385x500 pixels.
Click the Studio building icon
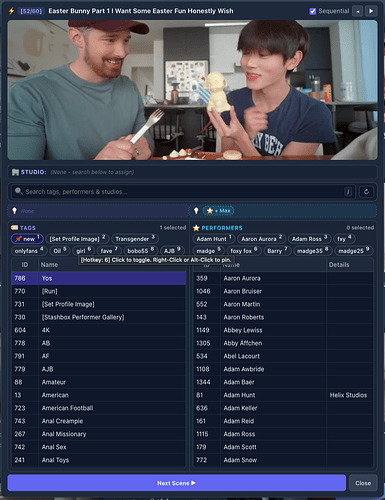15,172
